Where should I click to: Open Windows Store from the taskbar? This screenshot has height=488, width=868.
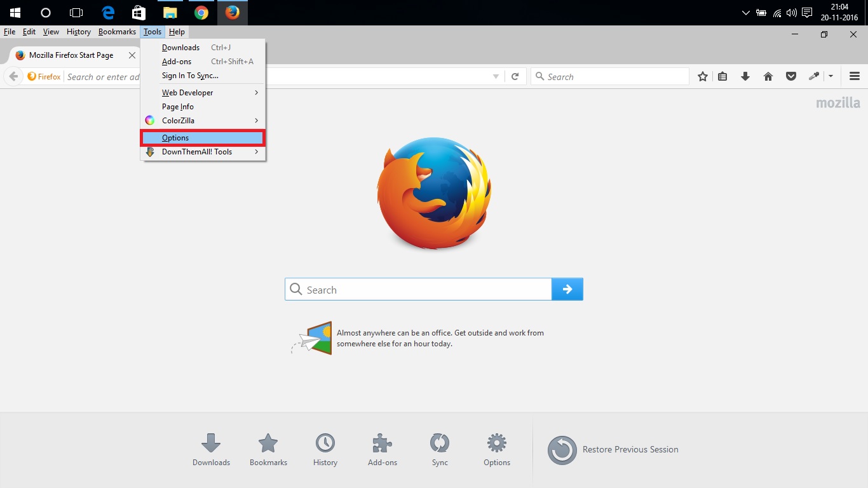pos(139,13)
